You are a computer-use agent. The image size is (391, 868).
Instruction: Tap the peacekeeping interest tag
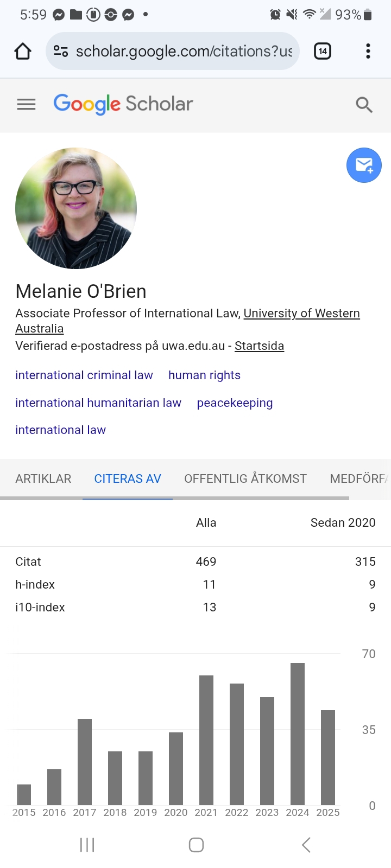pos(235,403)
